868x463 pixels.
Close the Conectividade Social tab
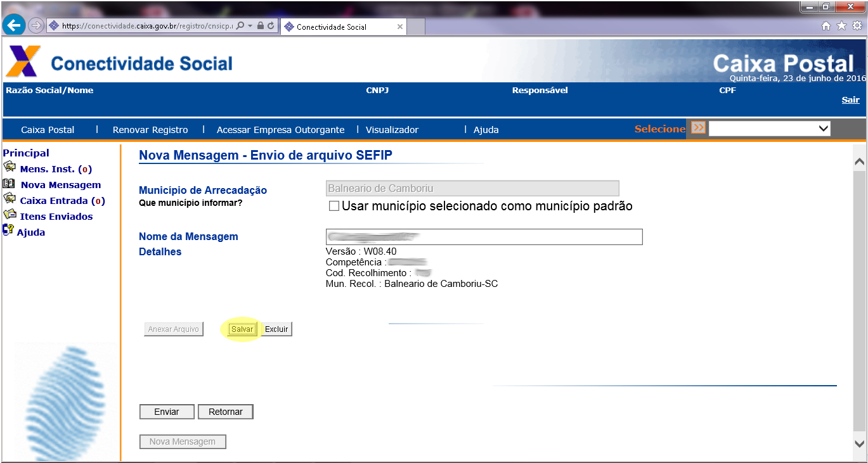(x=400, y=27)
